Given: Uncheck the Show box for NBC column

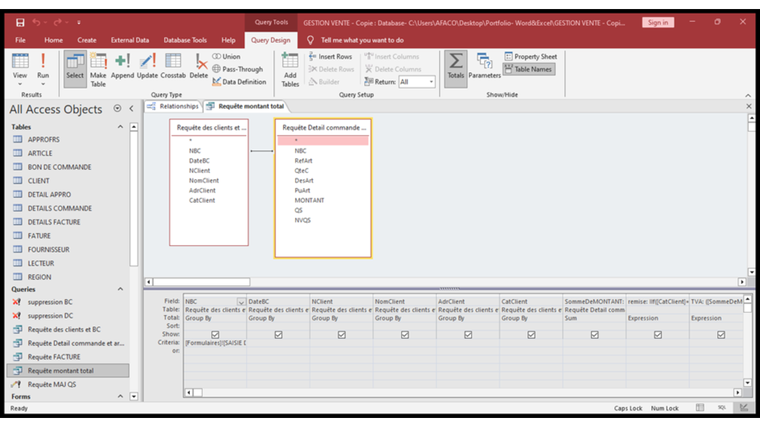Looking at the screenshot, I should (x=214, y=335).
